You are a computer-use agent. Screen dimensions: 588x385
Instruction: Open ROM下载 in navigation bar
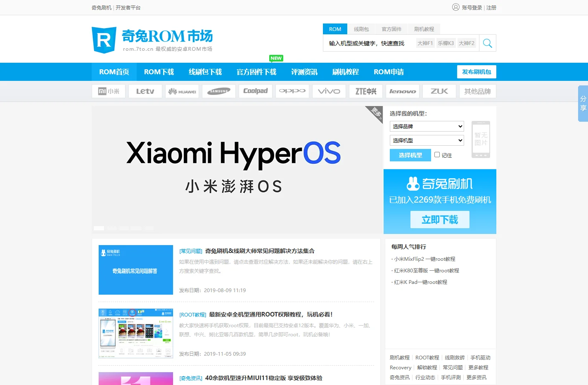coord(159,72)
